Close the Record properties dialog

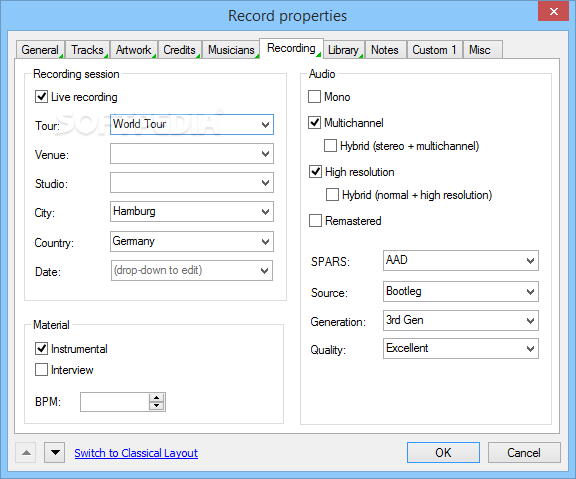[554, 11]
